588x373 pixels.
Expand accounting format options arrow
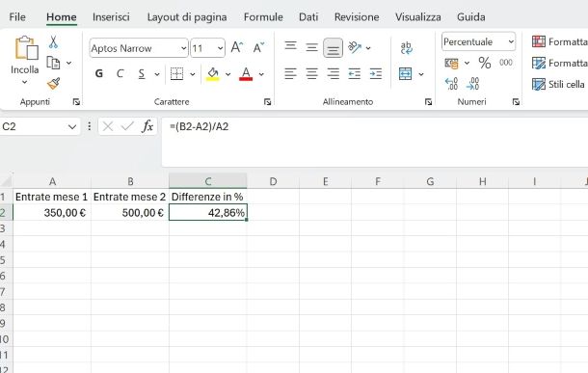point(467,63)
